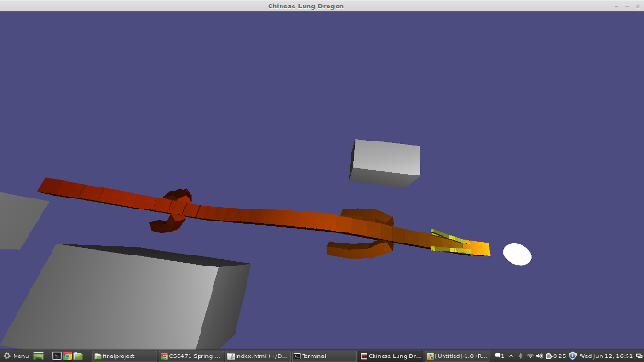Open the Menu launcher in the taskbar

[x=16, y=356]
